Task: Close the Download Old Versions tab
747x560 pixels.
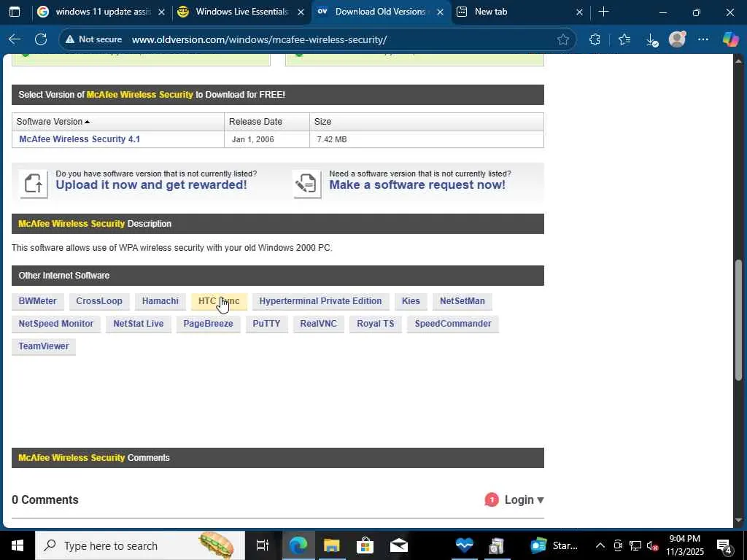Action: pos(440,12)
